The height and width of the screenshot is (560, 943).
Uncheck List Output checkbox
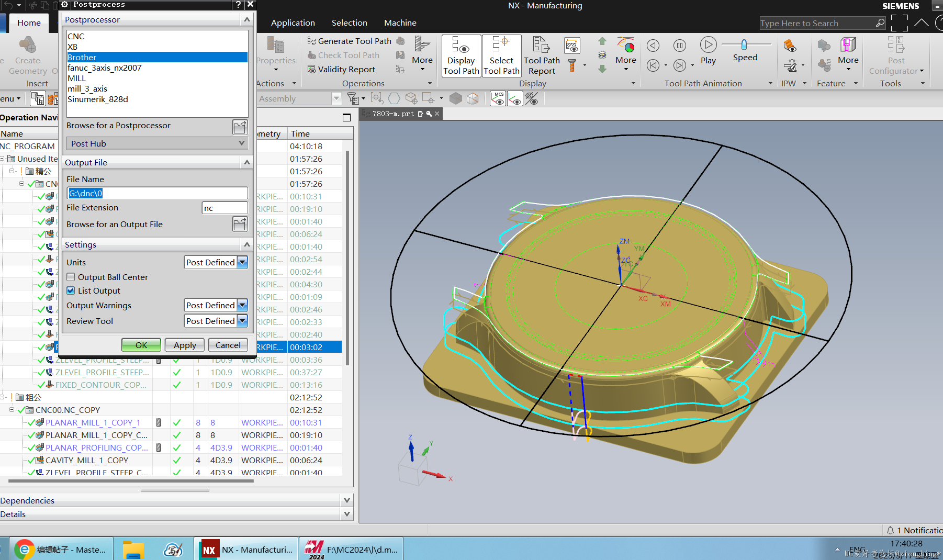click(x=71, y=290)
